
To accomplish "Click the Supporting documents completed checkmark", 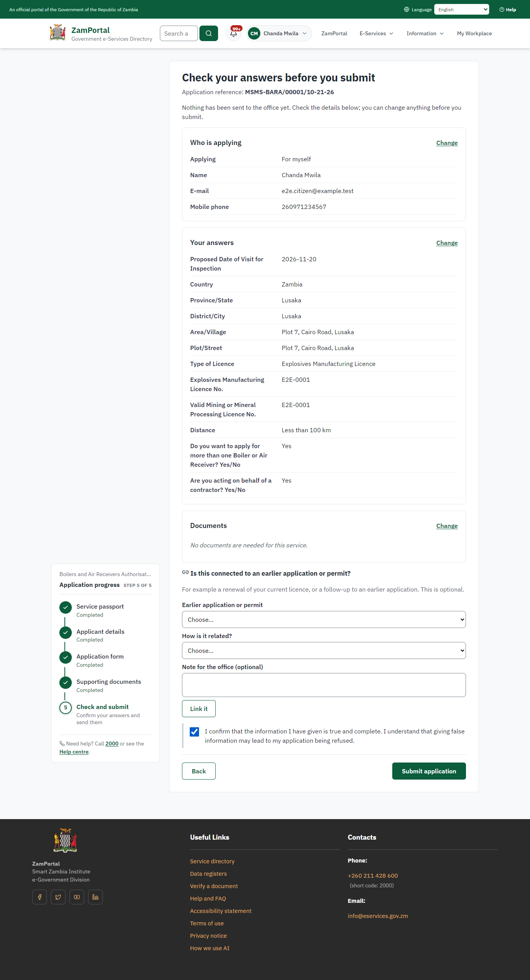I will 66,683.
